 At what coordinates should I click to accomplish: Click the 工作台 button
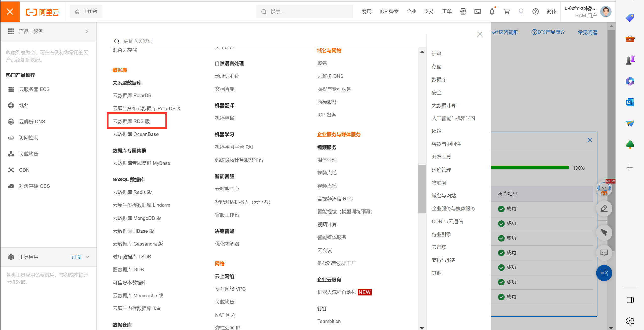tap(86, 11)
